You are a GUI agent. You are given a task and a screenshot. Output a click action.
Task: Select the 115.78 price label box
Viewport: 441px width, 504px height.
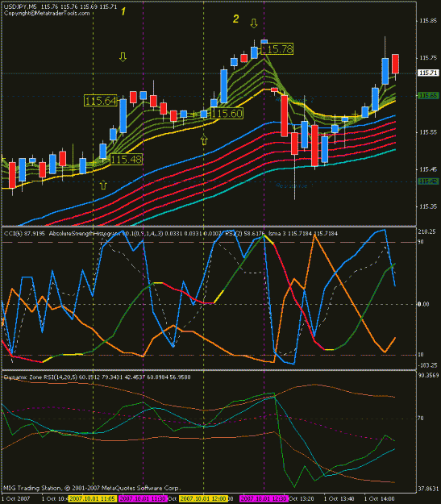(x=277, y=49)
